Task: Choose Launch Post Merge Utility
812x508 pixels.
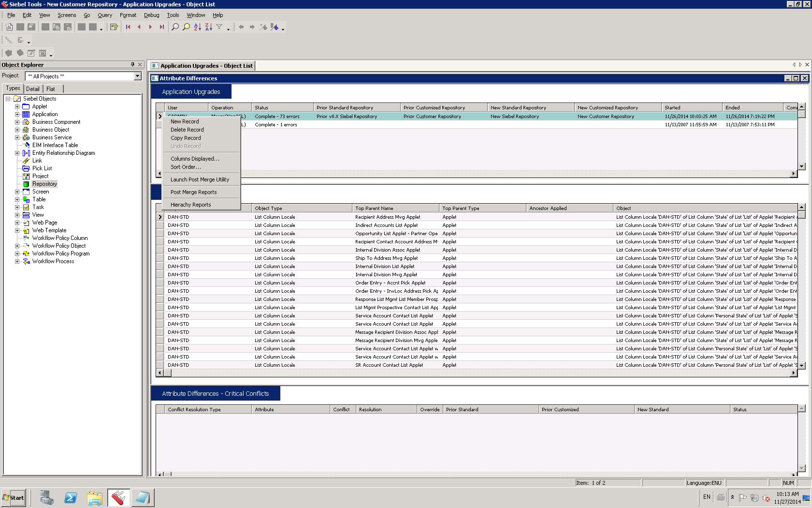Action: pyautogui.click(x=200, y=179)
